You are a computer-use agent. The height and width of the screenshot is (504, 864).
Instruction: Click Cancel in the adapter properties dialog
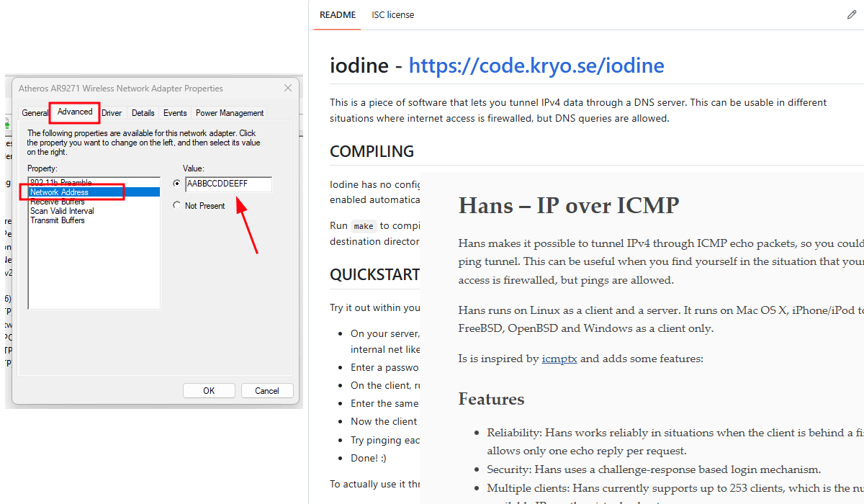(x=266, y=391)
